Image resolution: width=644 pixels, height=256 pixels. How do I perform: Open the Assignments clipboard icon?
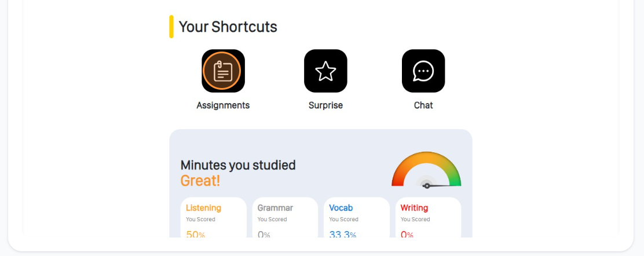pos(223,71)
